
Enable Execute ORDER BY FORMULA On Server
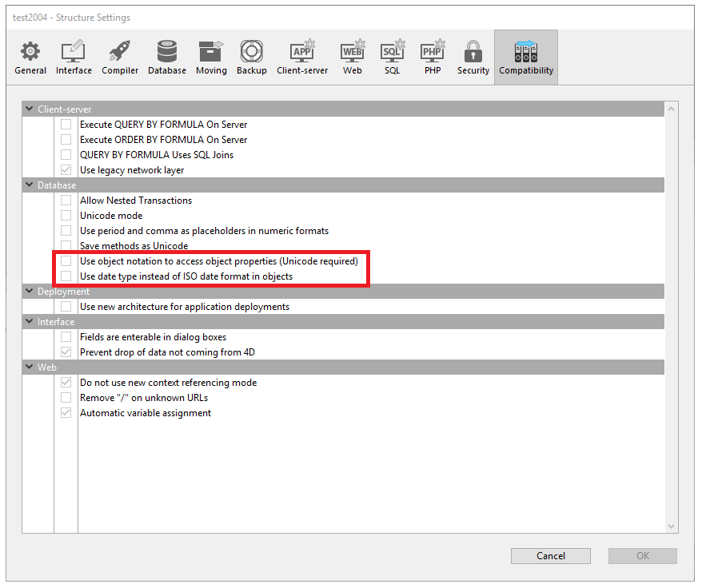point(66,140)
